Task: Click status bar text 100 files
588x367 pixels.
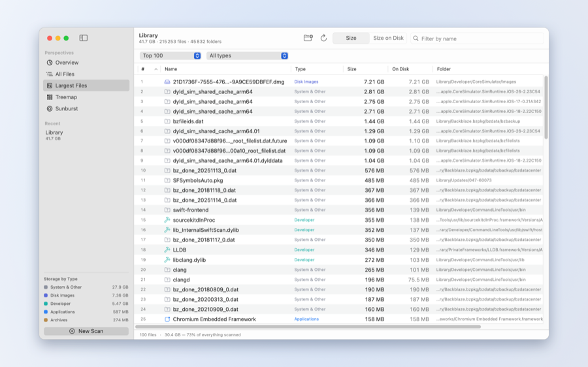Action: click(x=148, y=335)
